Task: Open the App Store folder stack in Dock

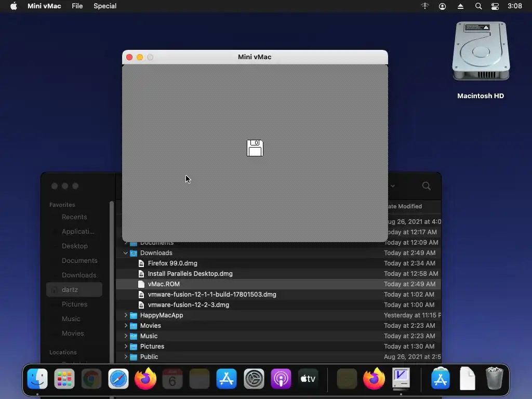Action: coord(441,379)
